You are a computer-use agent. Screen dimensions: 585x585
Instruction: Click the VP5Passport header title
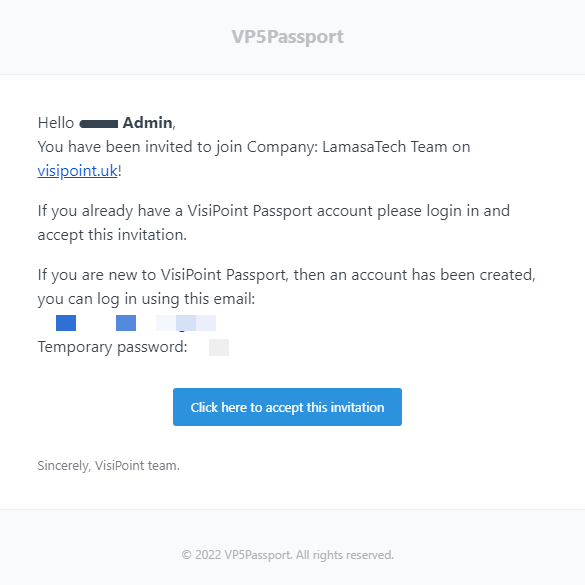pyautogui.click(x=287, y=37)
